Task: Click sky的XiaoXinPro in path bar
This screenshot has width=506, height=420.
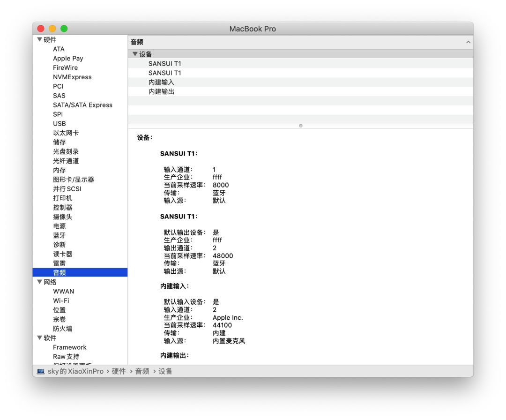Action: (x=76, y=372)
